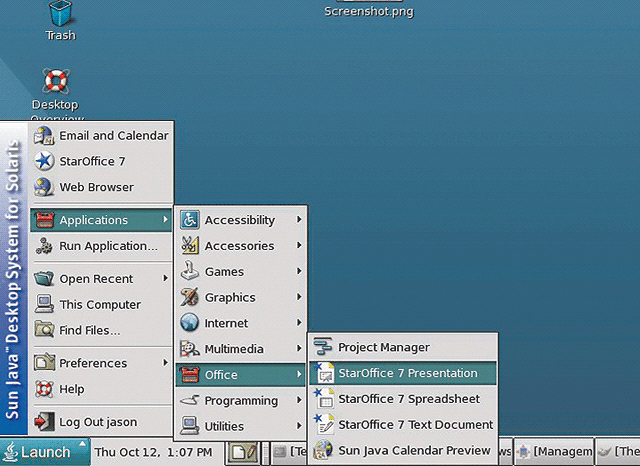Open Screenshot.png file on desktop
The height and width of the screenshot is (466, 640).
[x=369, y=9]
